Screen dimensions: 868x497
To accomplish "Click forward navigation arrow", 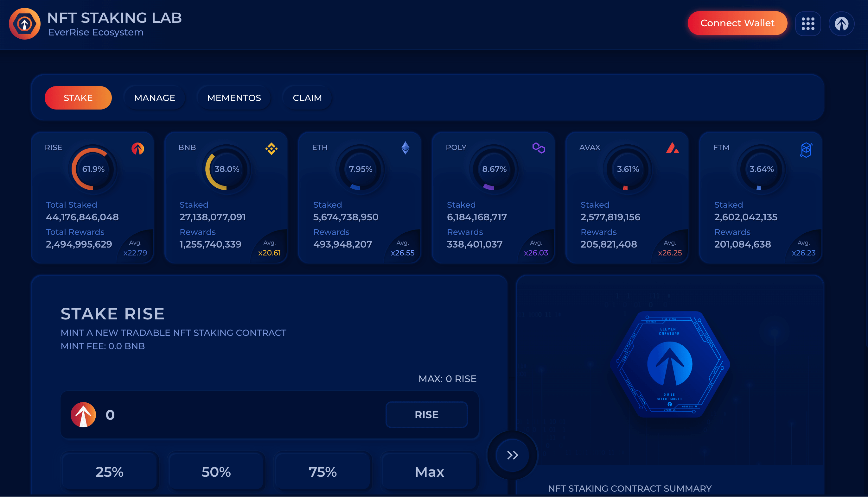I will click(x=513, y=455).
